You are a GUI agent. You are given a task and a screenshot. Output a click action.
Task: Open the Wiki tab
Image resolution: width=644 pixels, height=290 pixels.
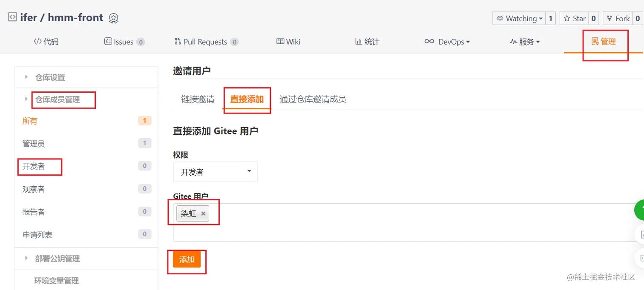click(288, 42)
